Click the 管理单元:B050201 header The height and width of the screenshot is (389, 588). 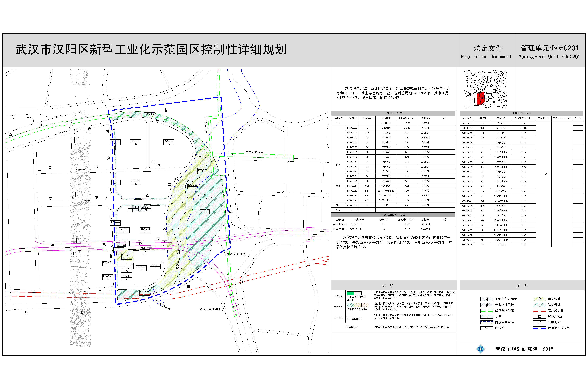coord(549,52)
